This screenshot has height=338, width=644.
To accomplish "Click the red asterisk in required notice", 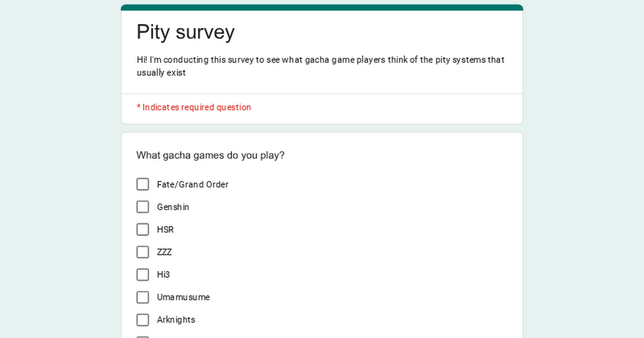I will [138, 107].
